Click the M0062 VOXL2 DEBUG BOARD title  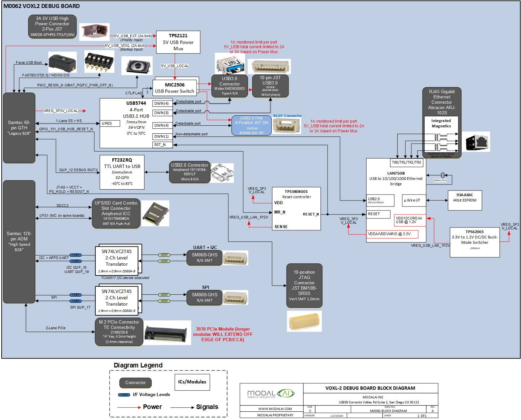[42, 6]
